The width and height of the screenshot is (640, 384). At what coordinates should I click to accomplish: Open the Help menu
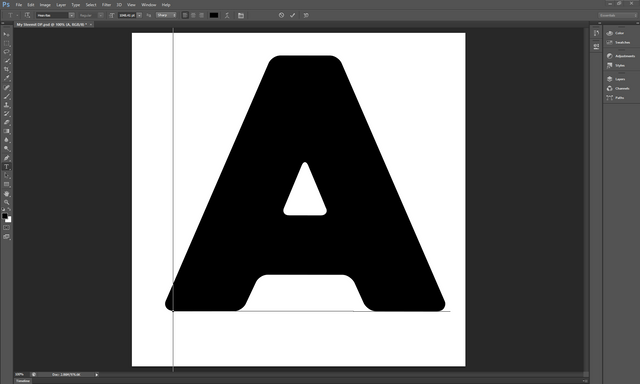click(166, 5)
